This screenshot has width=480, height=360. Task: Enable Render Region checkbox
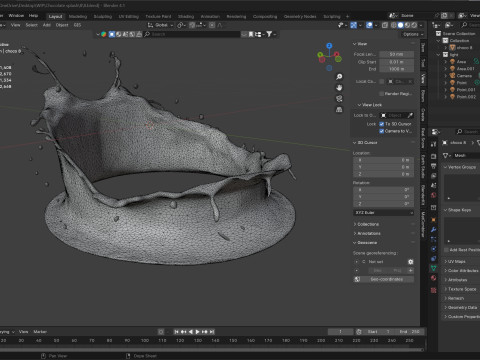(382, 94)
